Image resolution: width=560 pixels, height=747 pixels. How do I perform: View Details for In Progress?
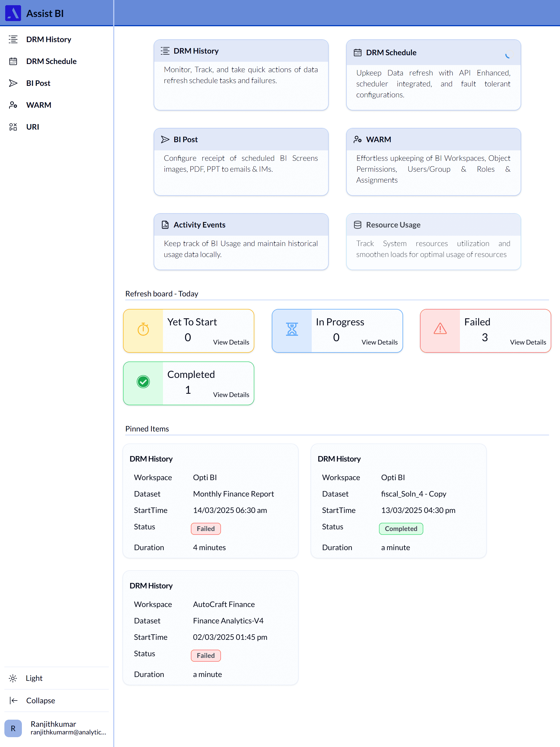tap(380, 342)
